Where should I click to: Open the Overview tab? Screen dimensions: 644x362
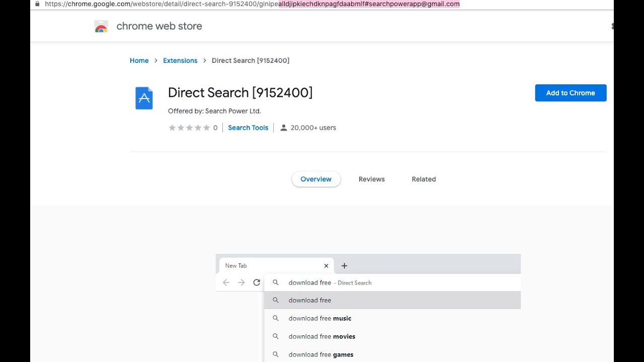[316, 179]
